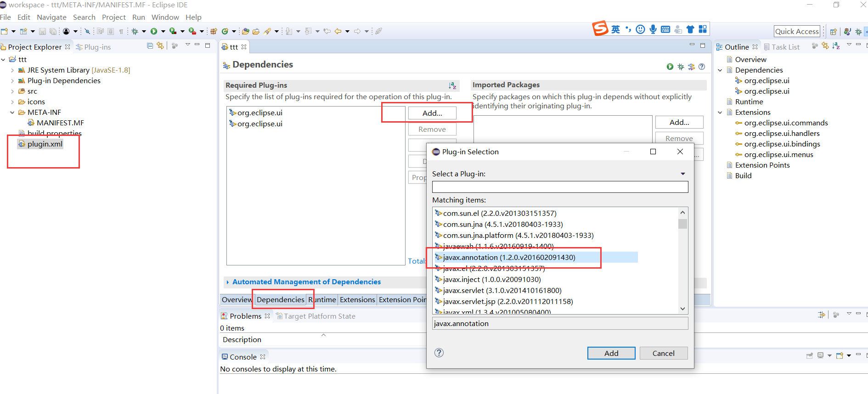Click Collapse All in Project Explorer
868x394 pixels.
150,45
